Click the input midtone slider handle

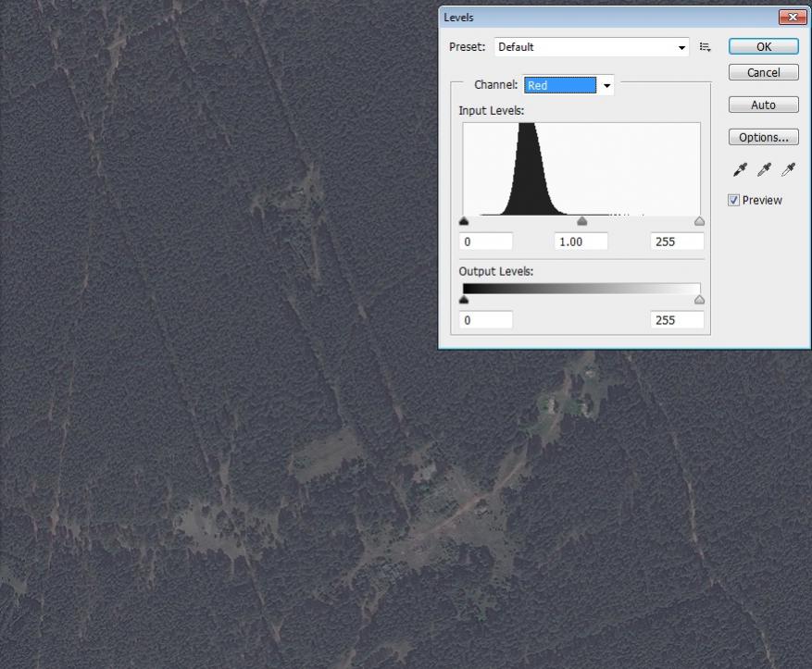click(581, 222)
